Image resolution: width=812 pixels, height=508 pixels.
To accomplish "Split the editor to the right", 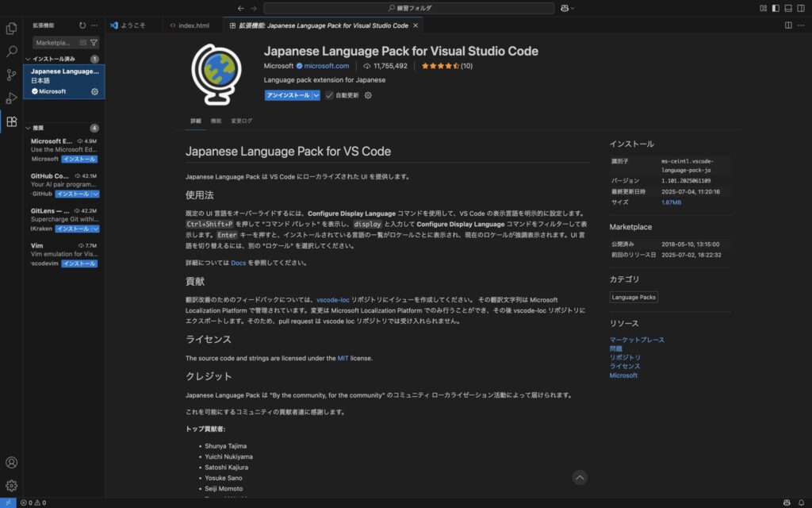I will tap(788, 25).
